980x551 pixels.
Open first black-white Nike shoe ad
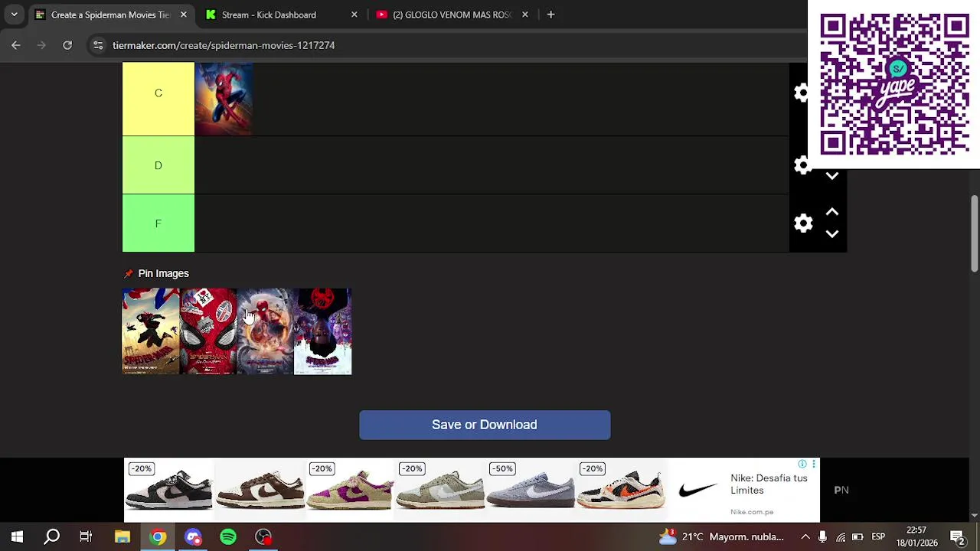[168, 490]
